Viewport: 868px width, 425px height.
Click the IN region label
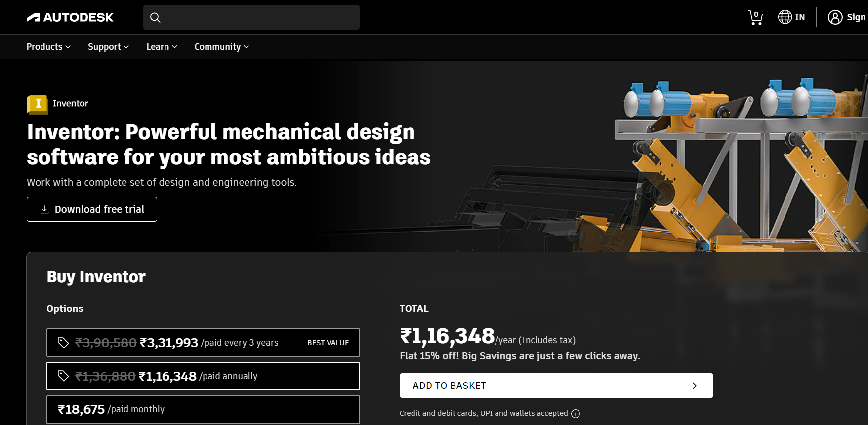coord(800,17)
